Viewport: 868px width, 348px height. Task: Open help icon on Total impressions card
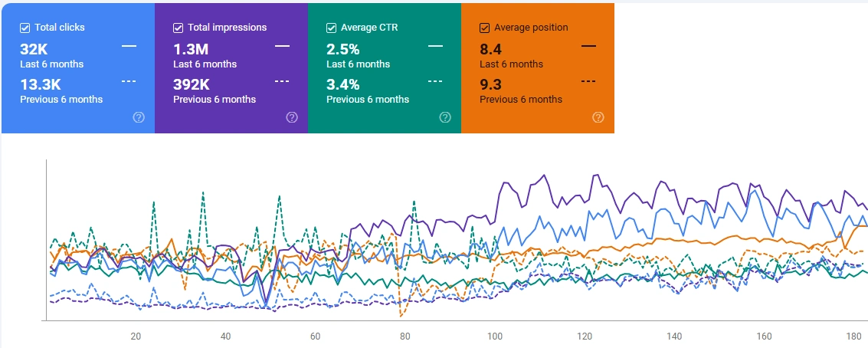pos(292,117)
